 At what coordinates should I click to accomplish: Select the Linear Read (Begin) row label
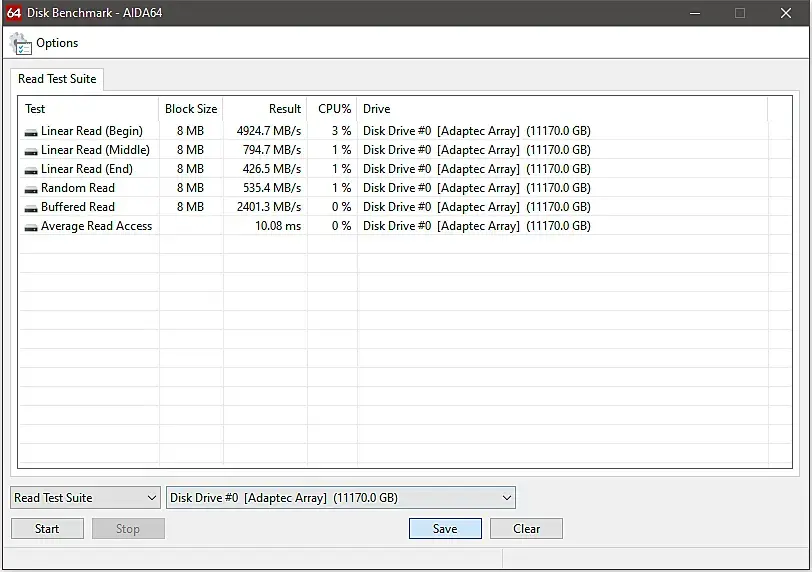pos(92,131)
